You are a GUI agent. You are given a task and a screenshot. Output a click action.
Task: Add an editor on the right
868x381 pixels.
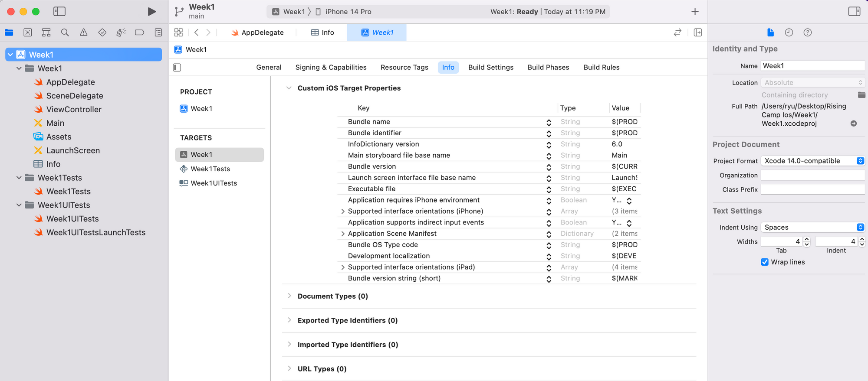pyautogui.click(x=698, y=33)
